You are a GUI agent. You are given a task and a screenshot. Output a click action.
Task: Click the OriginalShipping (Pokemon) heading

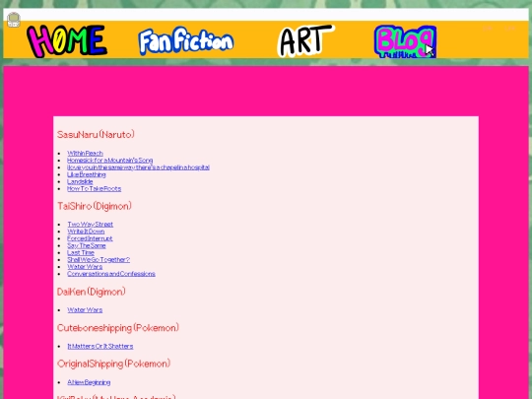(113, 364)
